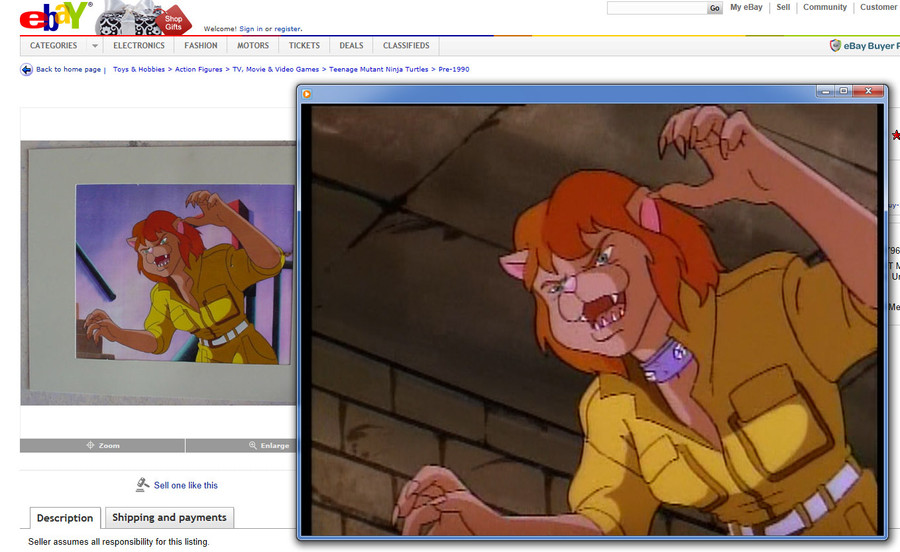
Task: Switch to the Description tab
Action: click(65, 518)
